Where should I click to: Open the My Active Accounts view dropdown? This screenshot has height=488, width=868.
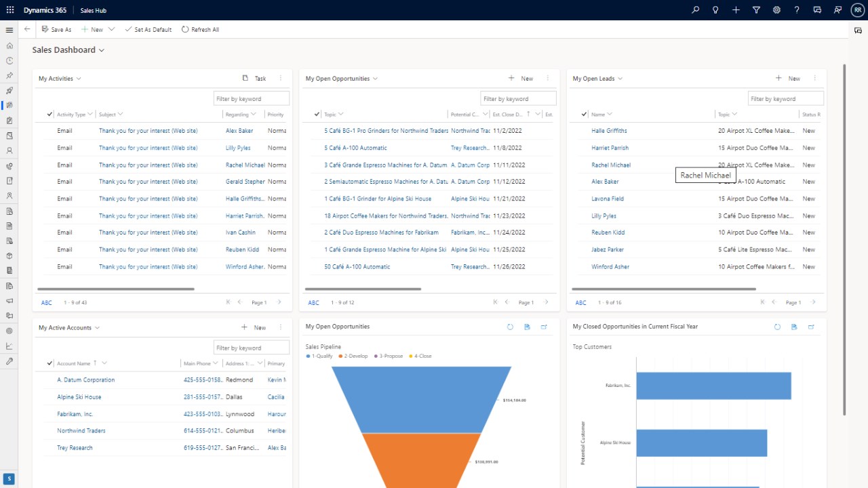click(x=97, y=327)
